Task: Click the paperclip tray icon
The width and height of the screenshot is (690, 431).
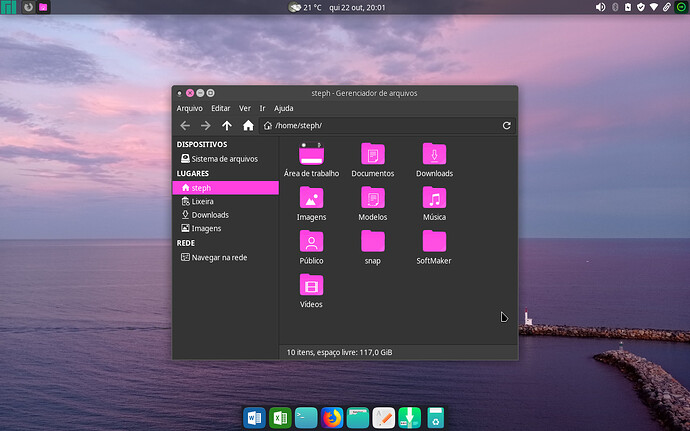Action: [x=667, y=7]
